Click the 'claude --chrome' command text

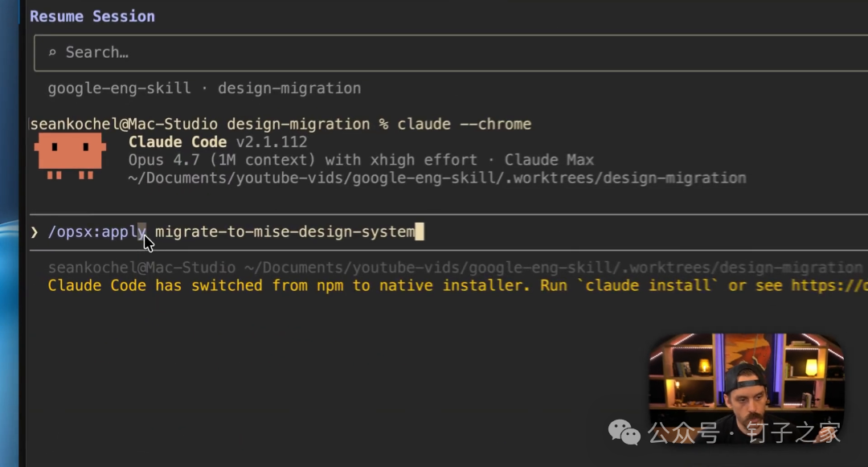[x=464, y=124]
